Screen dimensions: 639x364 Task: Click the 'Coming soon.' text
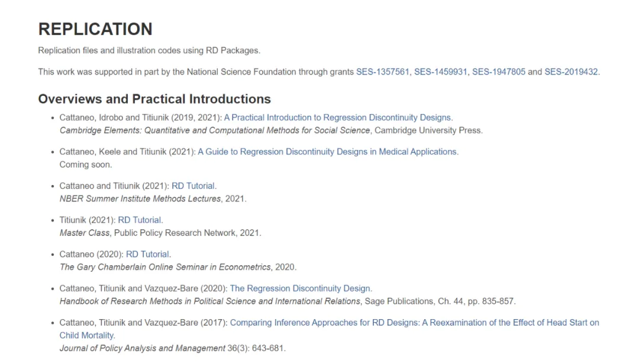tap(86, 164)
